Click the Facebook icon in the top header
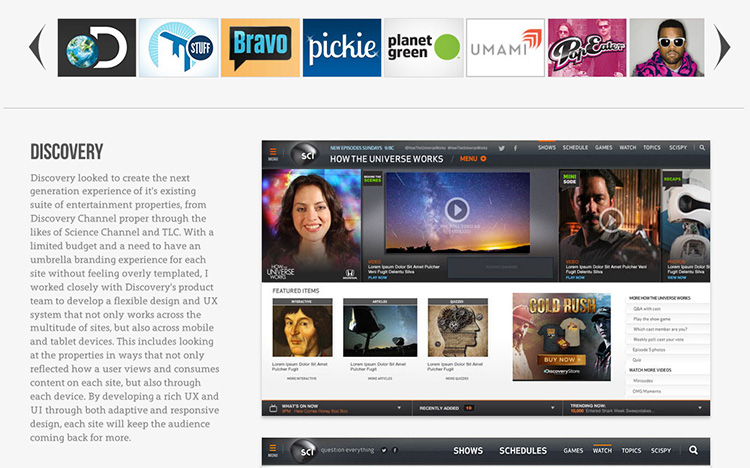750x468 pixels. 515,148
